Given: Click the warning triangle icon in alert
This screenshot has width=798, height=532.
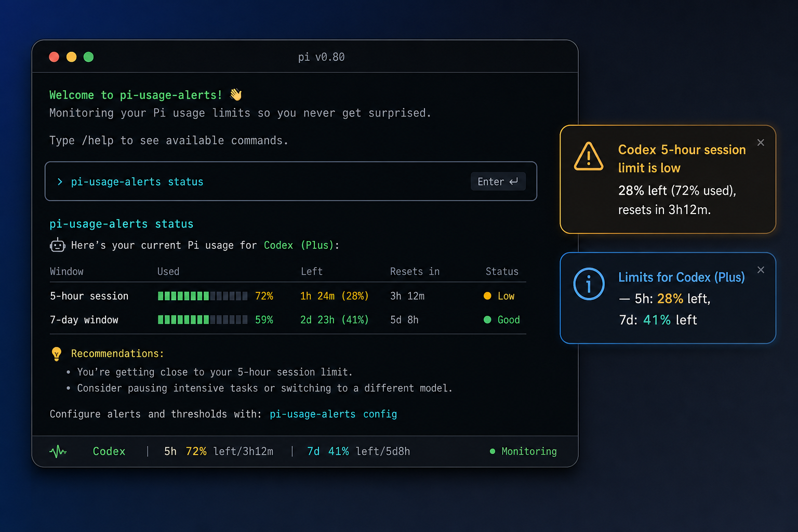Looking at the screenshot, I should pyautogui.click(x=589, y=156).
